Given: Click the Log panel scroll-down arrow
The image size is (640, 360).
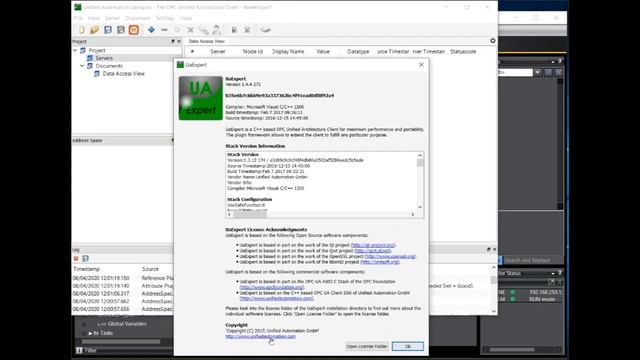Looking at the screenshot, I should pyautogui.click(x=494, y=311).
